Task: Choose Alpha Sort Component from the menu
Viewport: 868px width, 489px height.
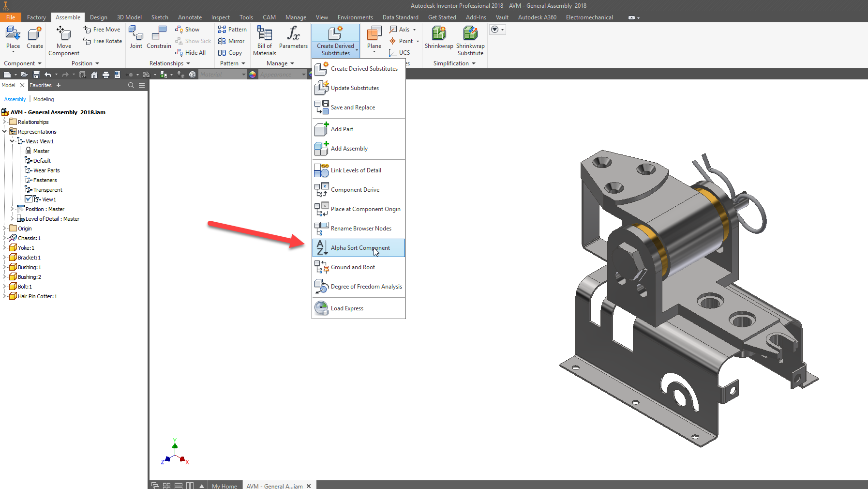Action: [360, 248]
